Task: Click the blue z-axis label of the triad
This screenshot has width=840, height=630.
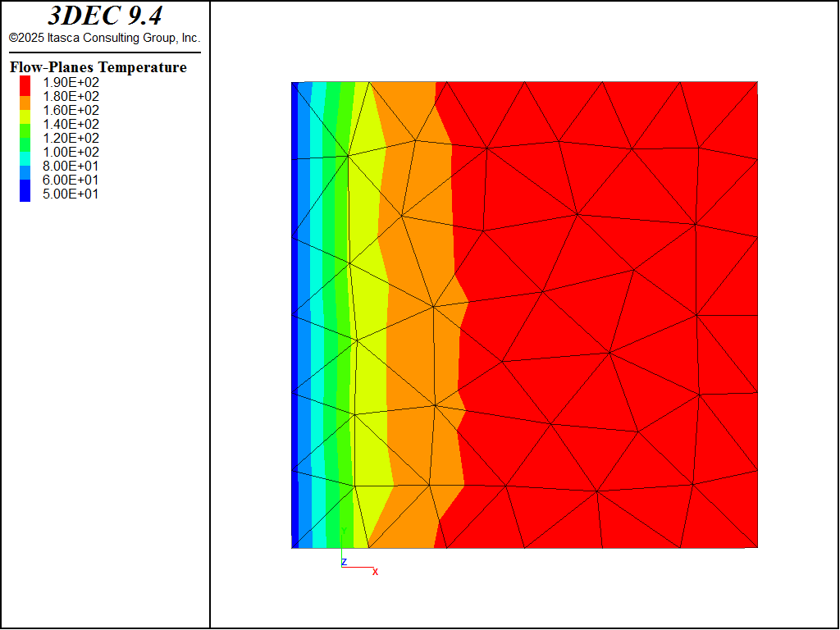Action: 345,561
